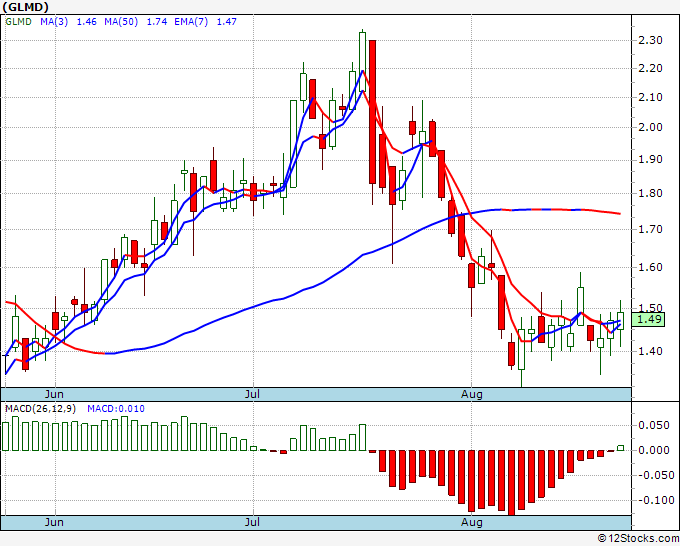The width and height of the screenshot is (680, 546).
Task: Click the tall red candle at the July peak
Action: (x=373, y=112)
